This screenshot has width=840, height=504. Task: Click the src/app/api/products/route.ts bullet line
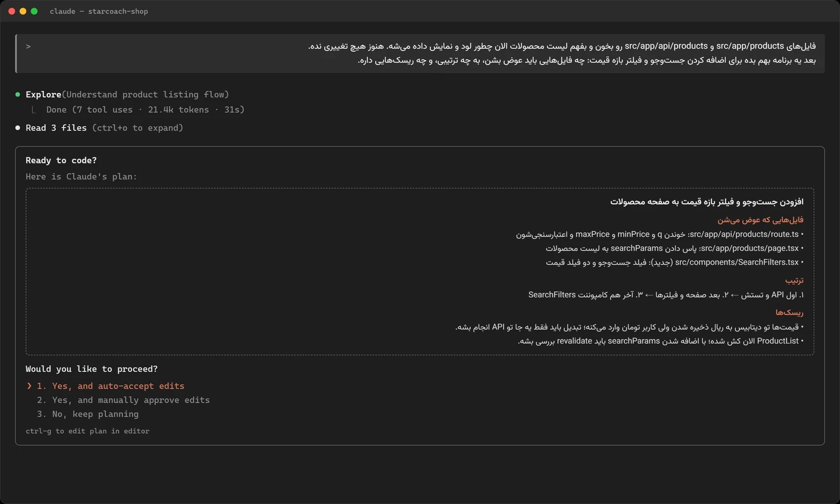pos(659,234)
